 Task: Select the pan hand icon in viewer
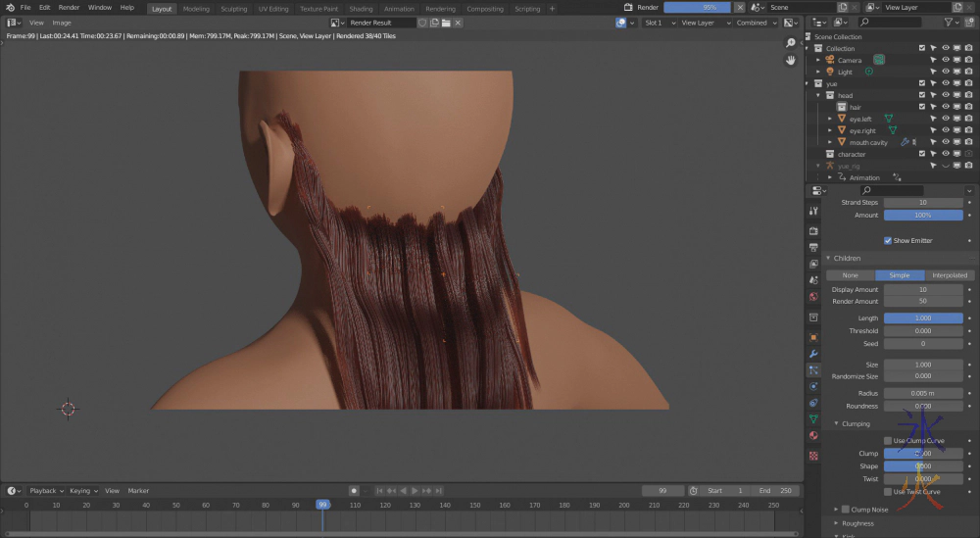(791, 60)
